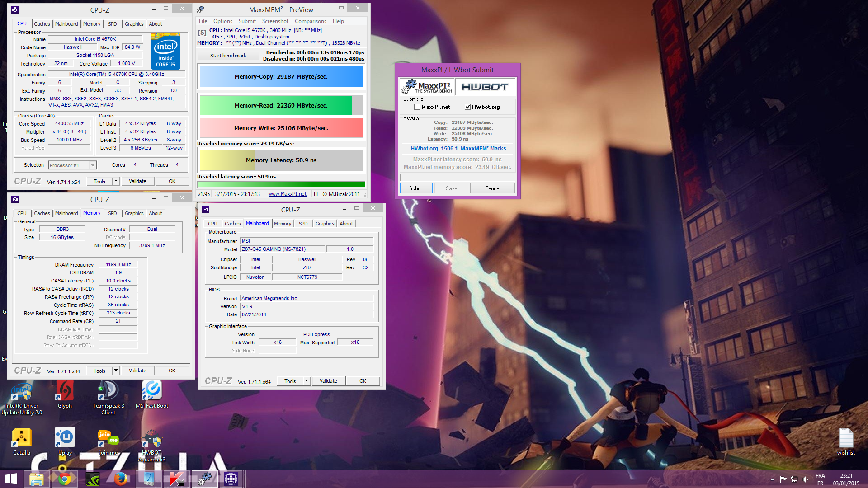Expand the Processor #1 selection dropdown
Image resolution: width=868 pixels, height=488 pixels.
93,165
